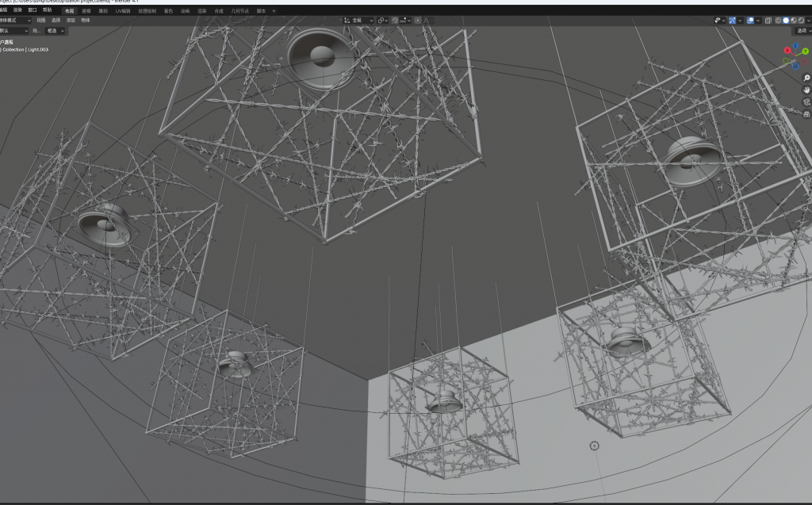Viewport: 812px width, 505px height.
Task: Switch to rendered viewport shading
Action: (x=802, y=20)
